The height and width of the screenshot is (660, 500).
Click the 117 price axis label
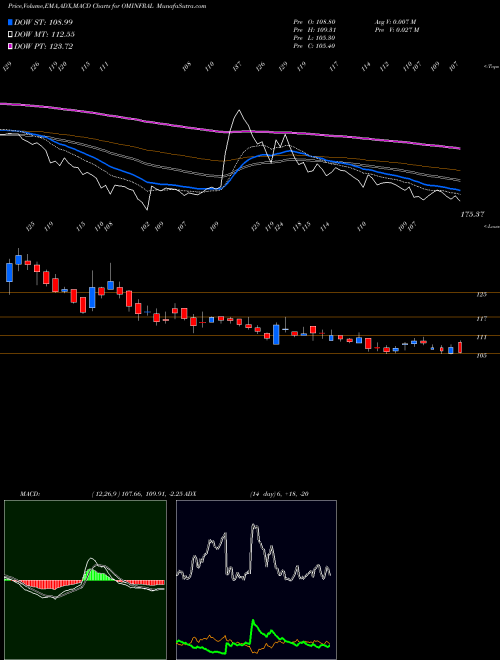(481, 319)
